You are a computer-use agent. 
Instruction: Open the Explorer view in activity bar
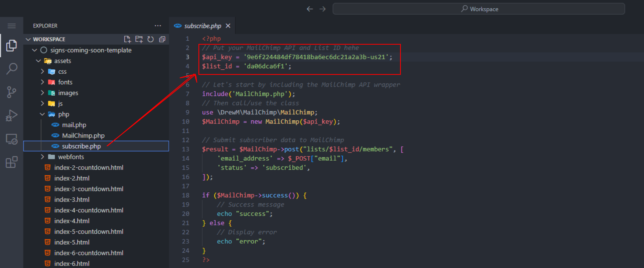coord(11,46)
